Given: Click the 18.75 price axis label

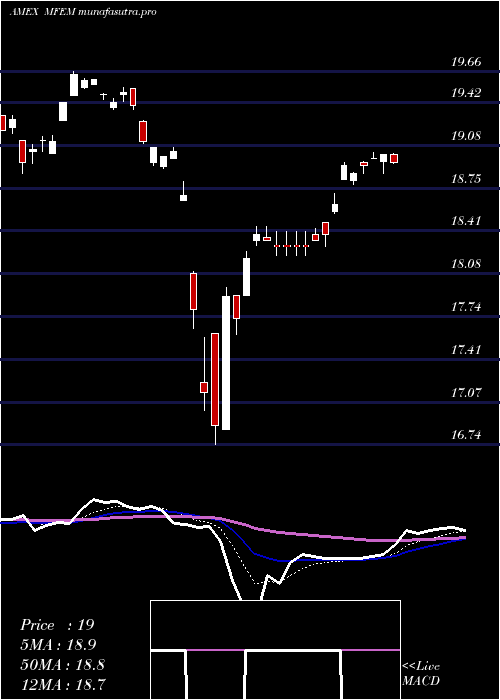Looking at the screenshot, I should coord(466,179).
